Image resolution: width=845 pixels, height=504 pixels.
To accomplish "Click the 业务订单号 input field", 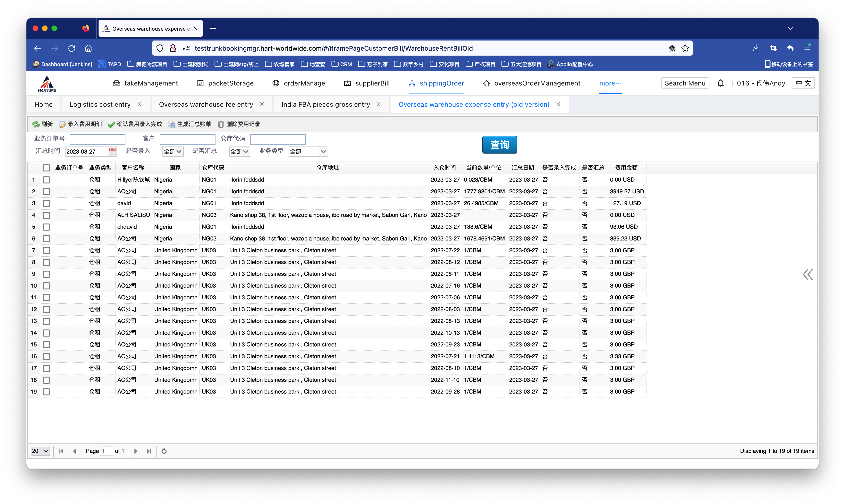I will [x=98, y=139].
